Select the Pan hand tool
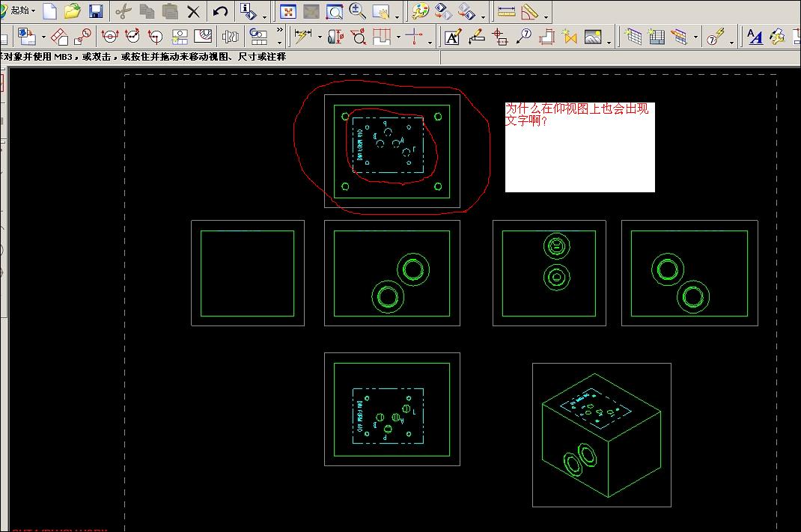The image size is (801, 532). 380,11
